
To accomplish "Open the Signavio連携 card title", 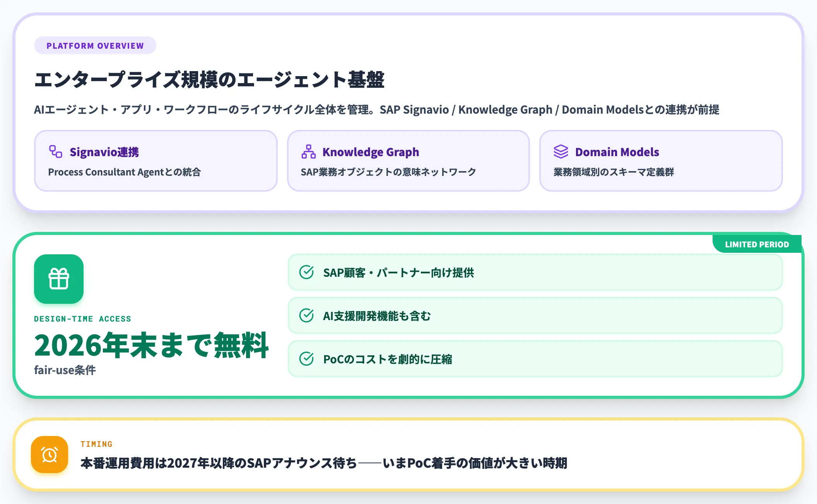I will tap(104, 152).
